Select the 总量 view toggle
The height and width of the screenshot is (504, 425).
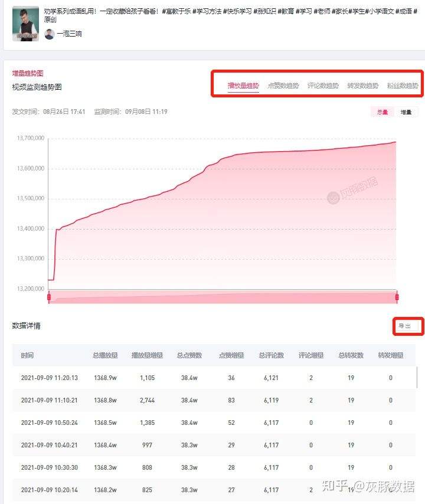pyautogui.click(x=382, y=112)
